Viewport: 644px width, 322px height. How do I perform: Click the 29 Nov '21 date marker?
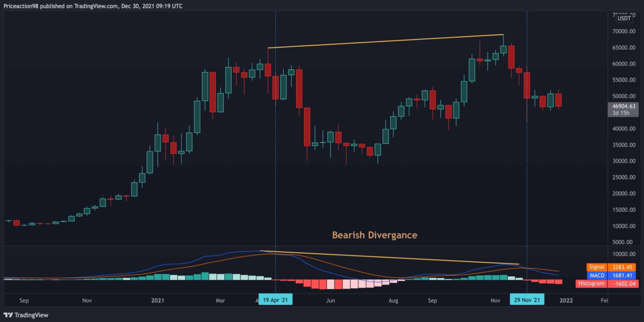(x=527, y=300)
